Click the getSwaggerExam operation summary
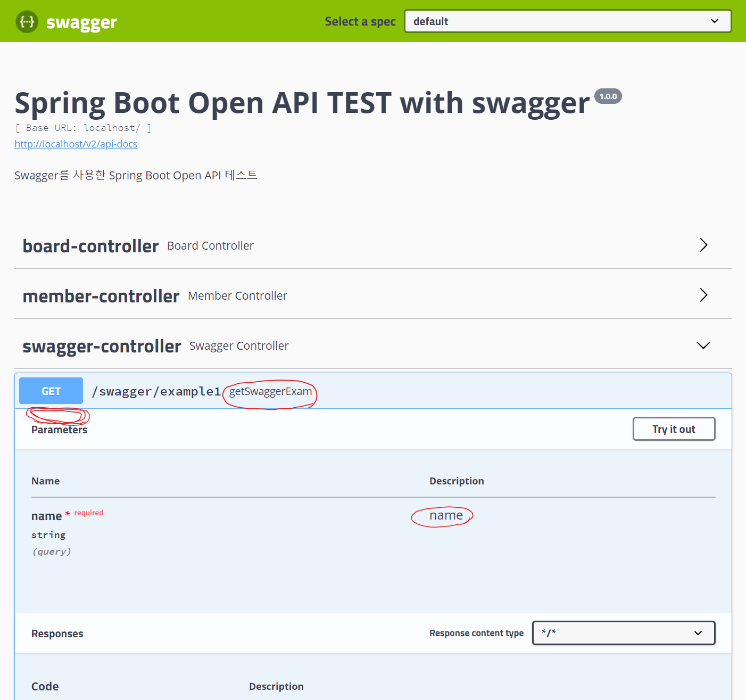This screenshot has width=746, height=700. click(270, 392)
